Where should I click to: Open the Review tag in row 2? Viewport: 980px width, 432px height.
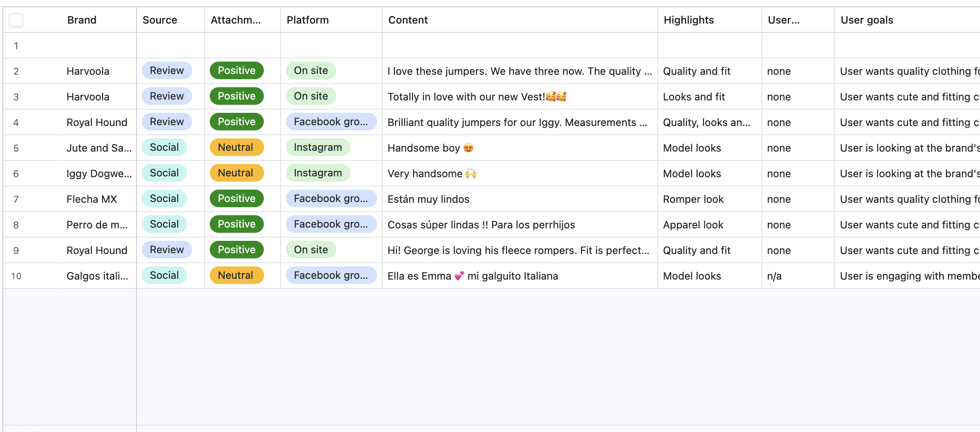[167, 71]
